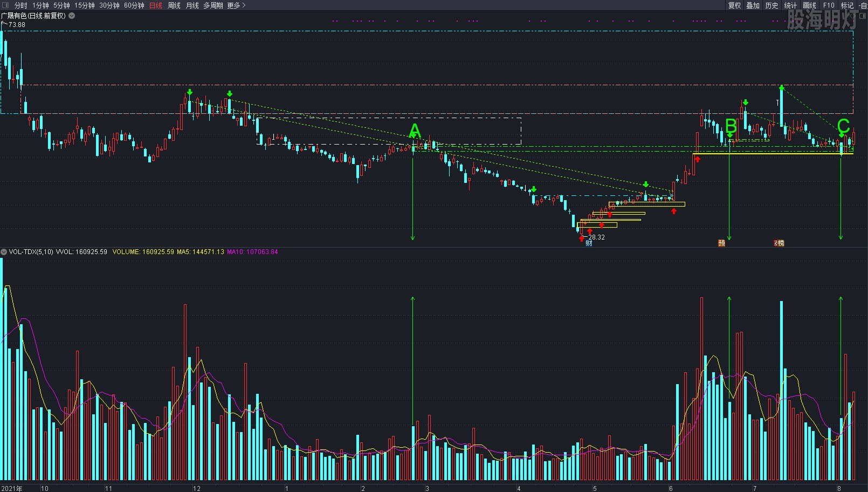Click the 预 forecast marker below candles
868x492 pixels.
click(721, 243)
